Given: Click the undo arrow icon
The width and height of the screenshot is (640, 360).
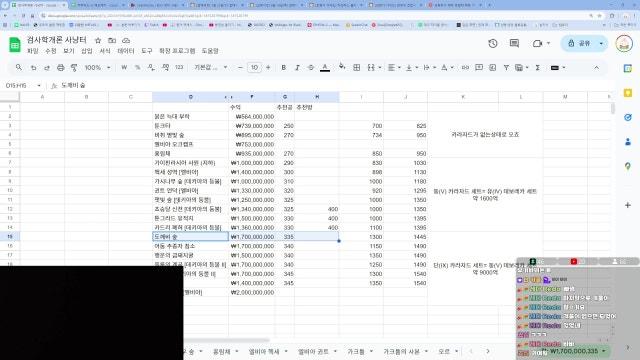Looking at the screenshot, I should pyautogui.click(x=33, y=68).
